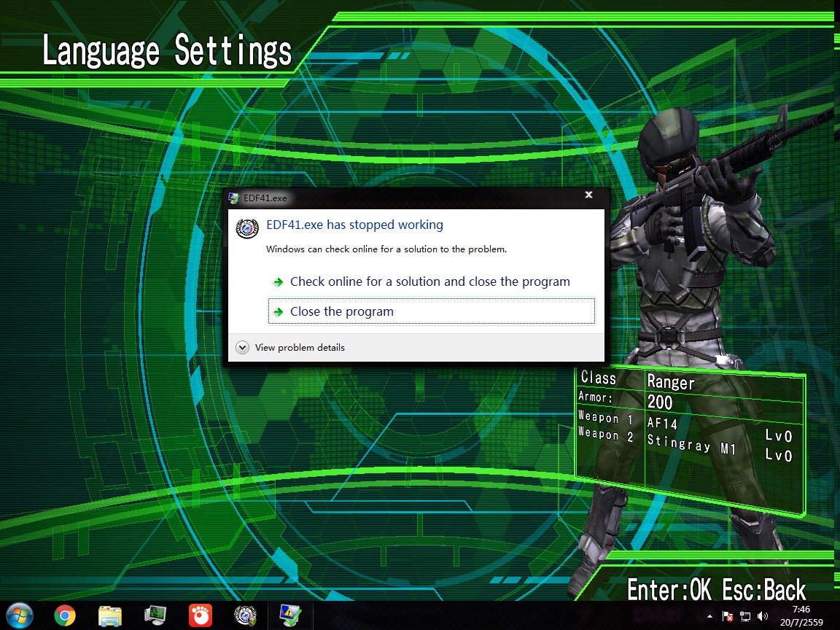Screen dimensions: 840x630
Task: Open the system monitor taskbar icon
Action: click(x=155, y=615)
